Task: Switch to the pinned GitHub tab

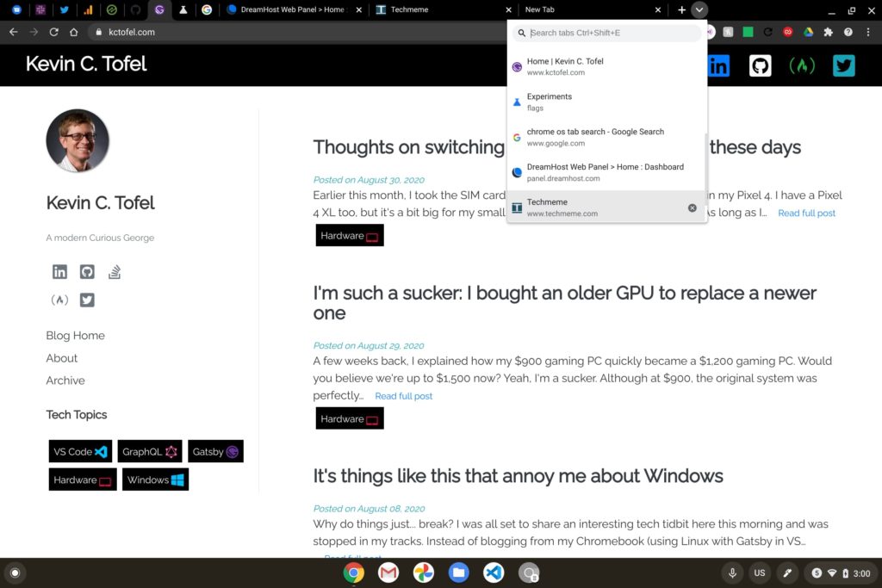Action: click(x=135, y=9)
